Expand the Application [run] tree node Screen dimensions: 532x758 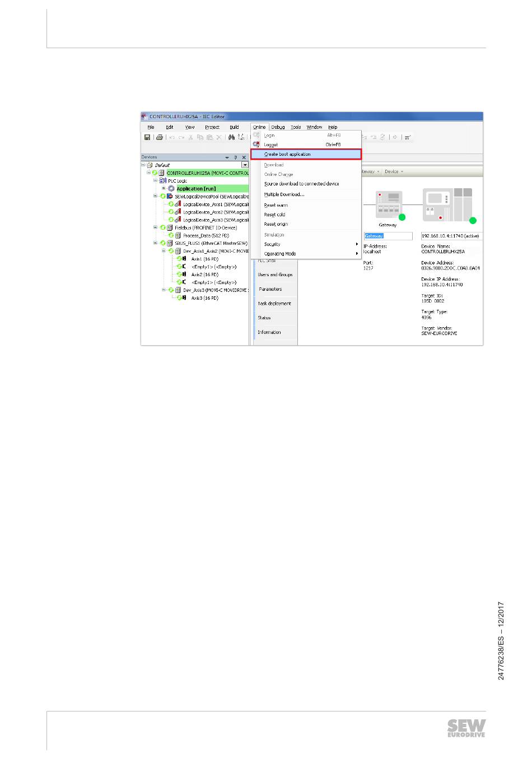click(x=164, y=189)
